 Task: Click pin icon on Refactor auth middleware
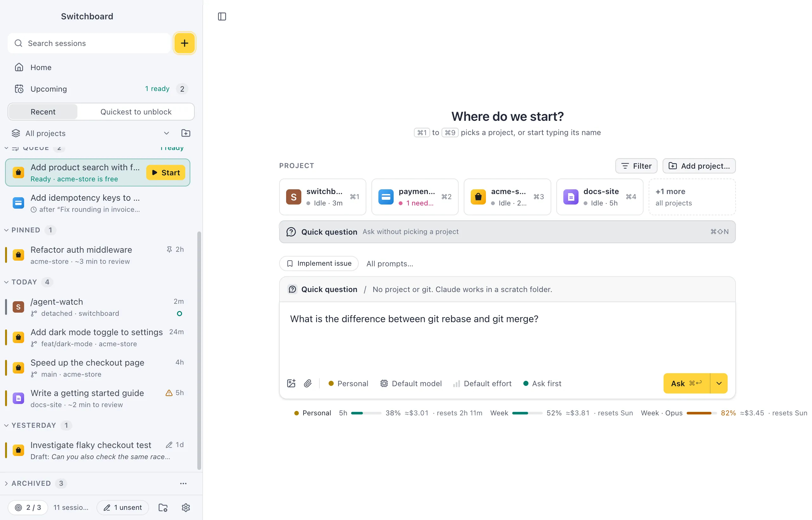point(169,250)
